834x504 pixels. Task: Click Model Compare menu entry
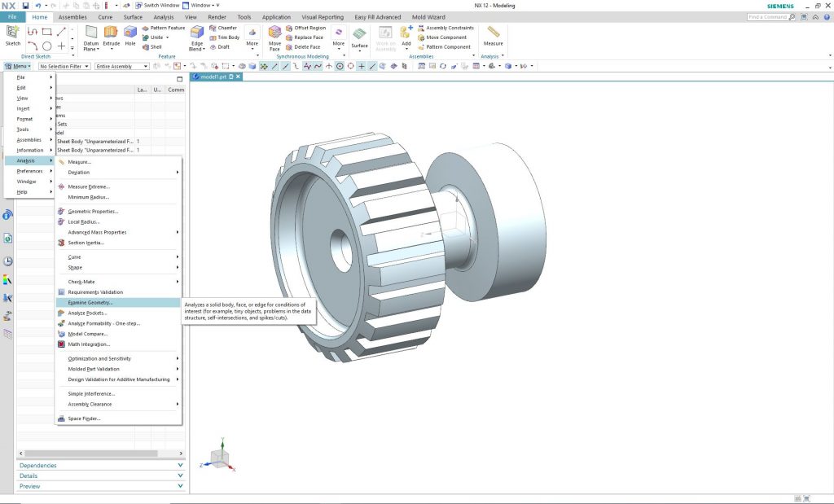[87, 334]
